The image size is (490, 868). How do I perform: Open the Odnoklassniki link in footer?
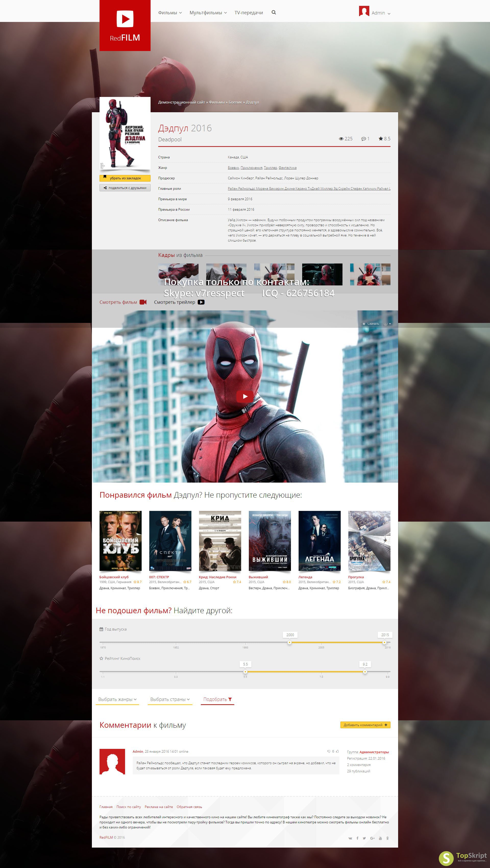(387, 838)
